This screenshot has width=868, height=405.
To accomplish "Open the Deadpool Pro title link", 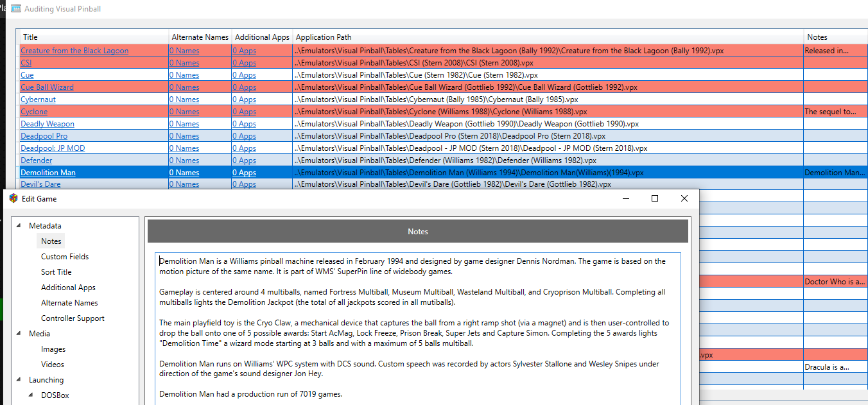I will tap(44, 136).
